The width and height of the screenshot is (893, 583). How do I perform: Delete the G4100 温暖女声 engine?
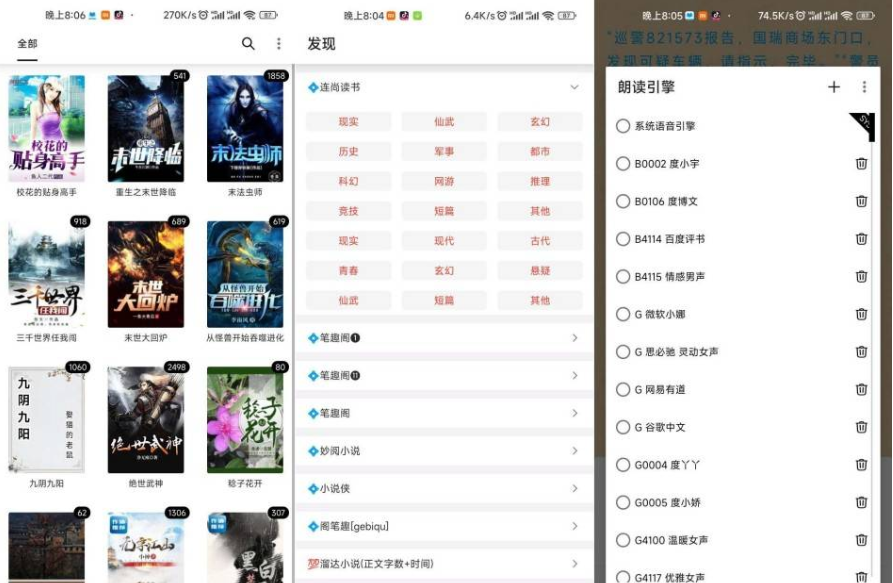pos(861,540)
